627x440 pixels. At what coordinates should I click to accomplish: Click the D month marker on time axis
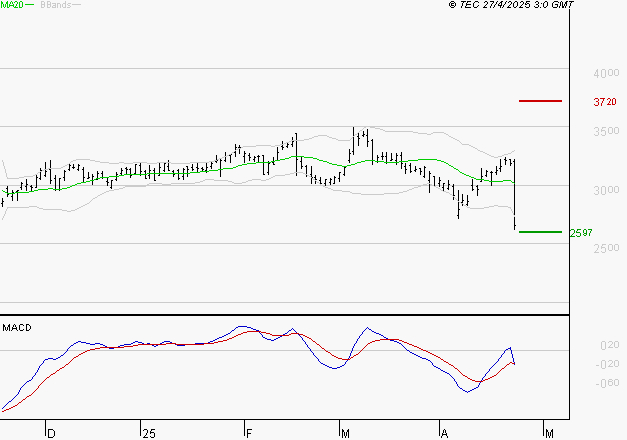pyautogui.click(x=51, y=434)
